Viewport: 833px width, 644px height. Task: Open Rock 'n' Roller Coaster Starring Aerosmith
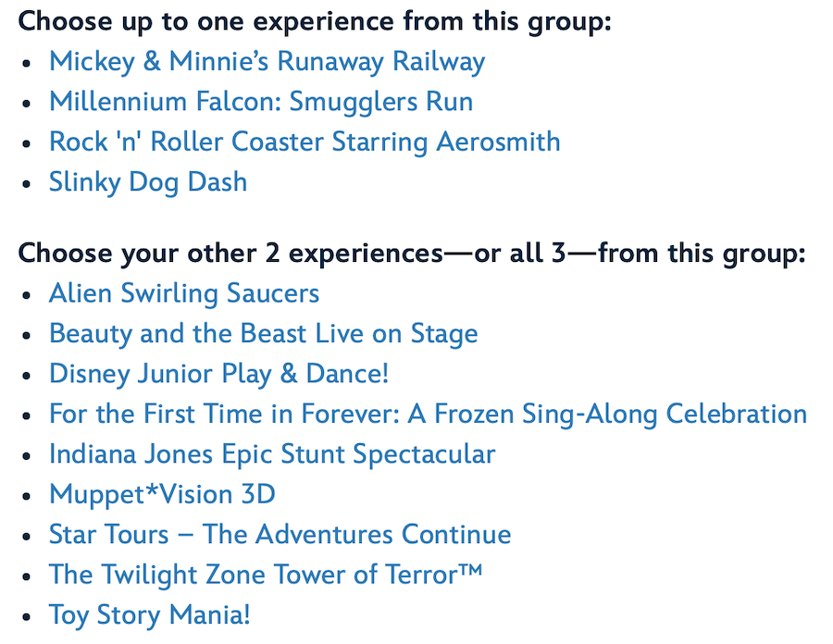305,142
